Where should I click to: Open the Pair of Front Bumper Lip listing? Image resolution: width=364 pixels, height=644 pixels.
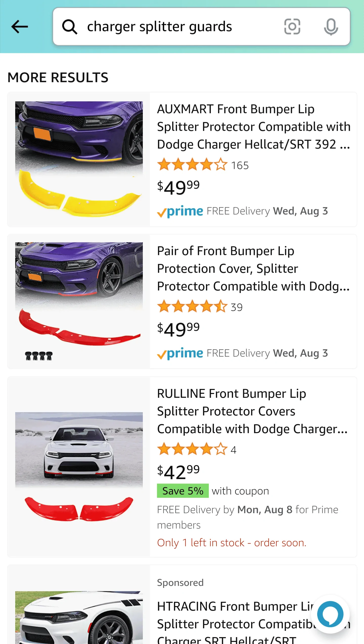[254, 268]
